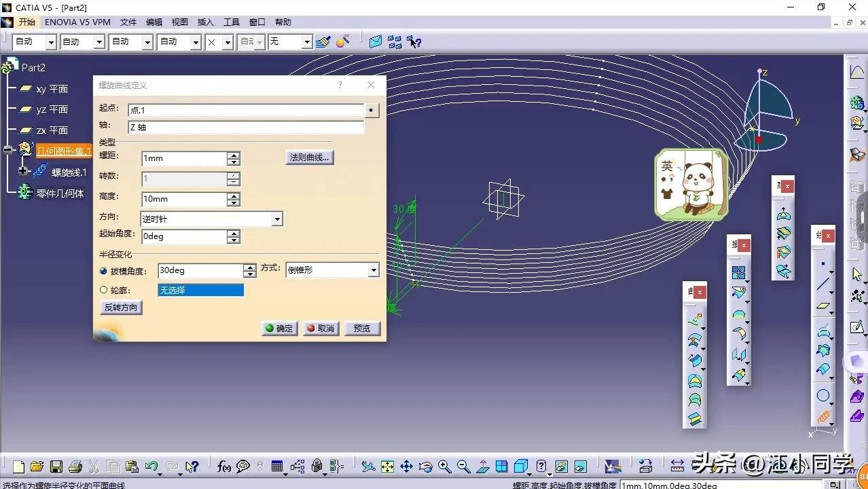The height and width of the screenshot is (489, 868).
Task: Click the 法则曲线... button
Action: click(x=309, y=158)
